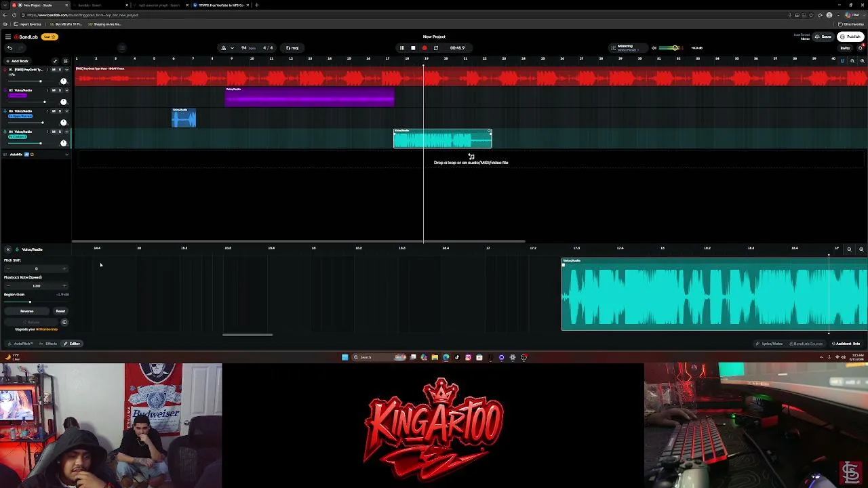Viewport: 868px width, 488px height.
Task: Expand track 03 options chevron
Action: click(x=66, y=110)
